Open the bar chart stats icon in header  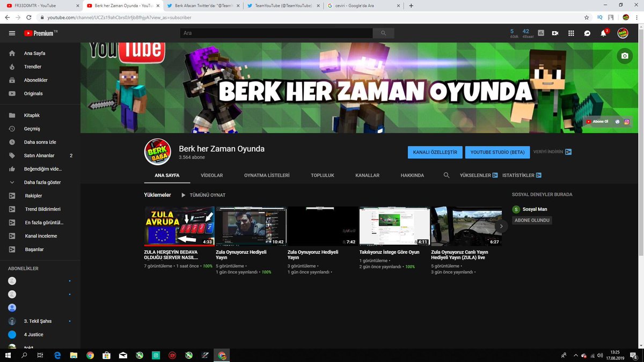click(540, 33)
